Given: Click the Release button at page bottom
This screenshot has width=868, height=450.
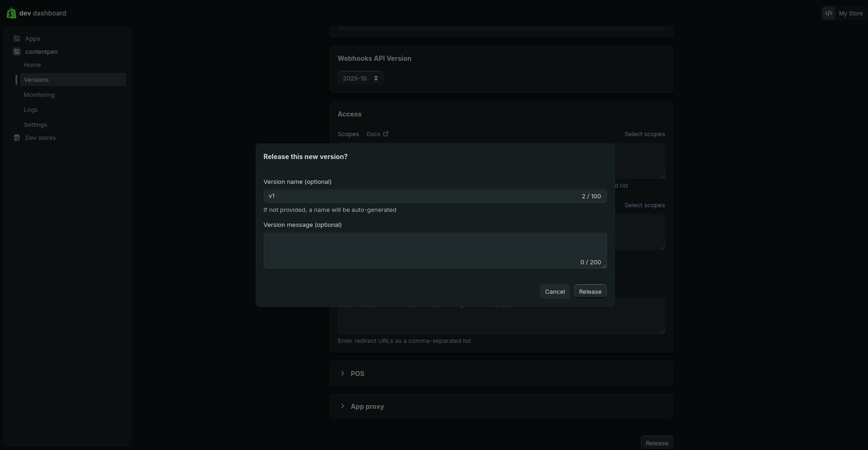Looking at the screenshot, I should point(656,443).
